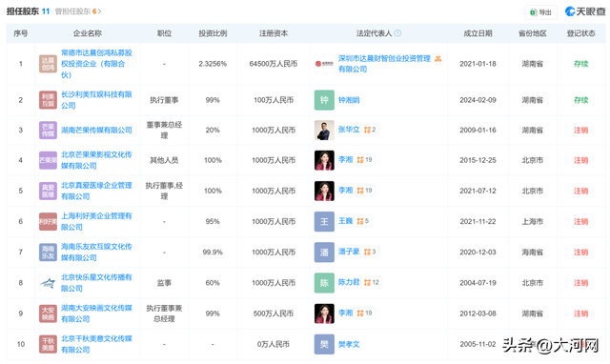Click the 成立日期 column header
Screen dimensions: 610x364
[478, 33]
